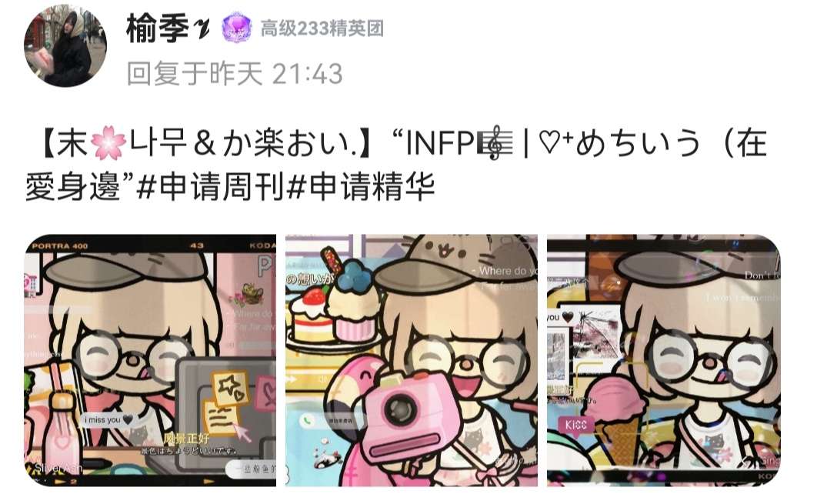Image resolution: width=817 pixels, height=504 pixels.
Task: Open the #申请周刊 hashtag
Action: tap(209, 186)
